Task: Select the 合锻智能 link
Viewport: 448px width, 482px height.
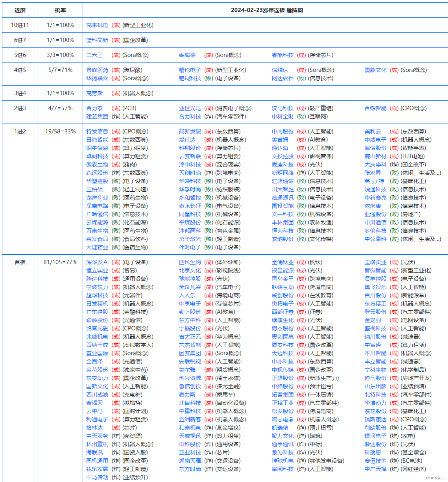Action: [x=375, y=108]
